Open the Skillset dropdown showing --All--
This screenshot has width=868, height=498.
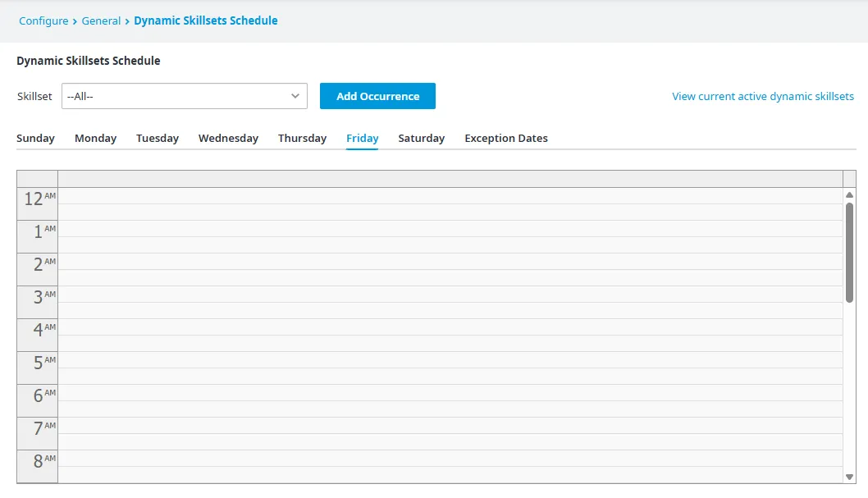pyautogui.click(x=185, y=96)
